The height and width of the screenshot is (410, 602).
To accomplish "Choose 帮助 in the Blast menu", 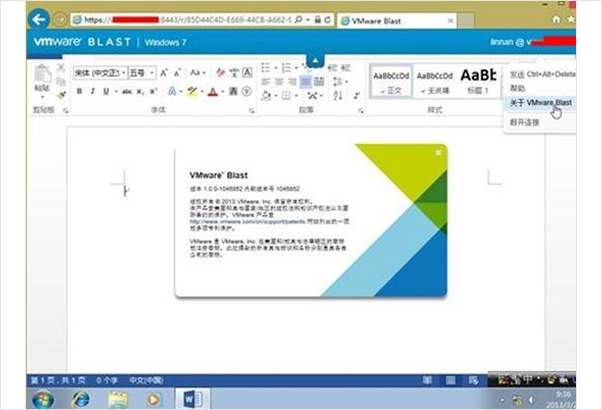I will point(517,88).
